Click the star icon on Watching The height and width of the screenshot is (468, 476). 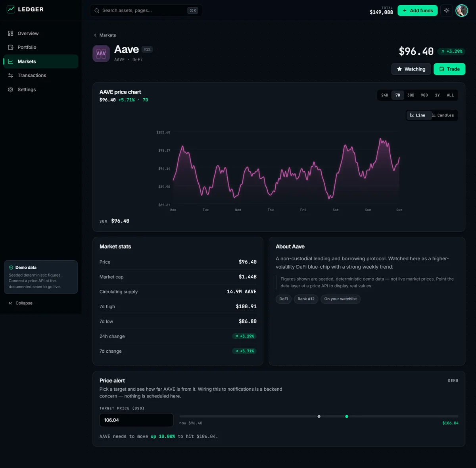399,69
